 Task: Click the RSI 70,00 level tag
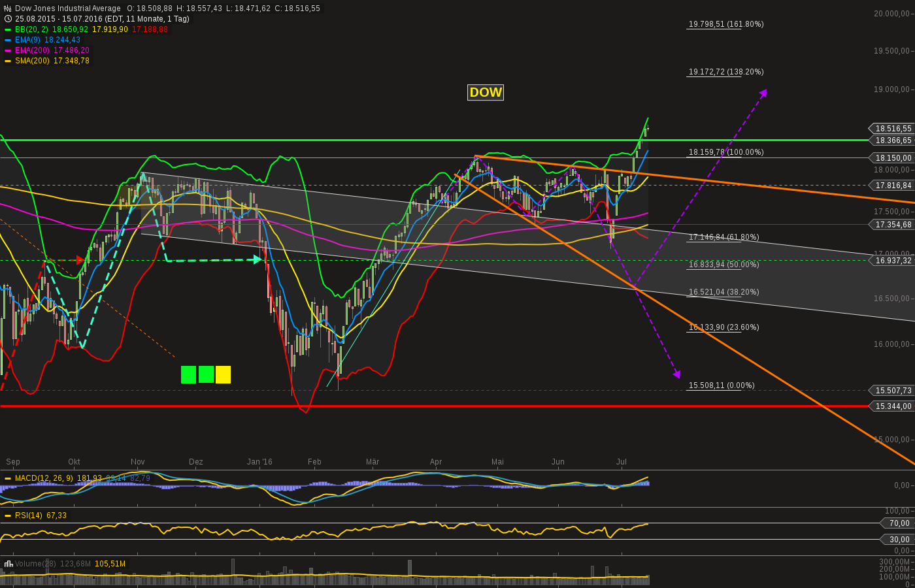point(898,523)
